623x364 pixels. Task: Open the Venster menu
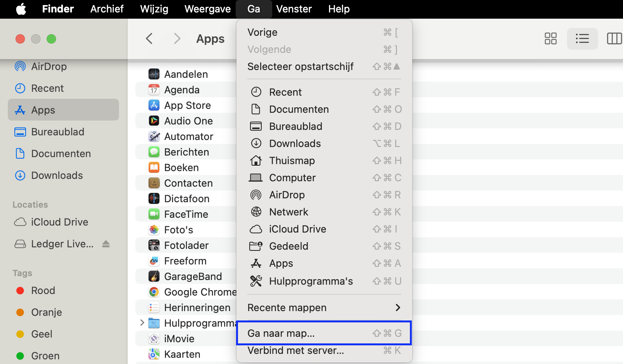(294, 9)
